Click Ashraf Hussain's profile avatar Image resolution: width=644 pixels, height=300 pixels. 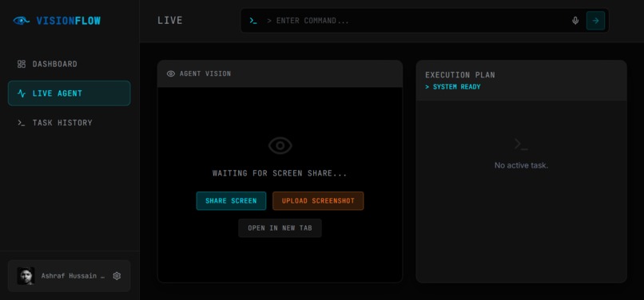26,276
